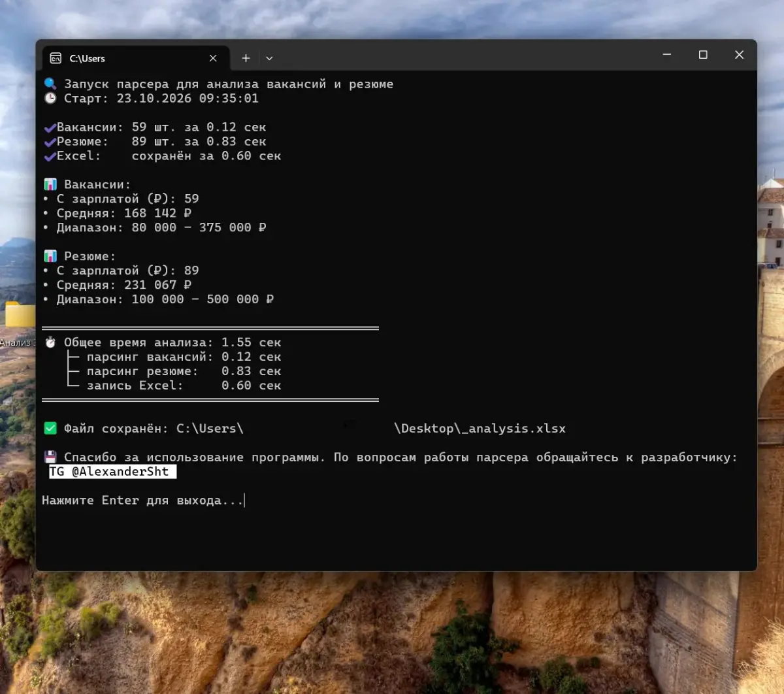Viewport: 784px width, 694px height.
Task: Close the terminal window
Action: tap(739, 55)
